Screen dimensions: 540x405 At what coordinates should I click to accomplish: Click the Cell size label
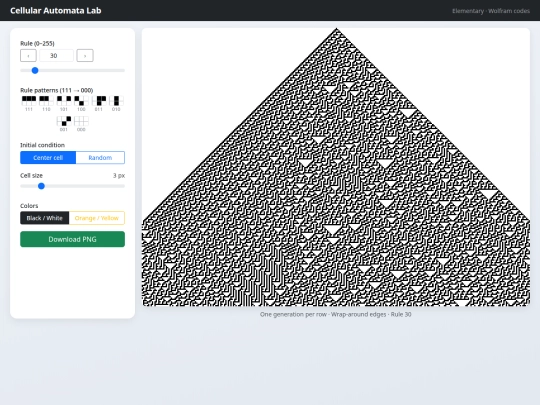click(x=31, y=175)
